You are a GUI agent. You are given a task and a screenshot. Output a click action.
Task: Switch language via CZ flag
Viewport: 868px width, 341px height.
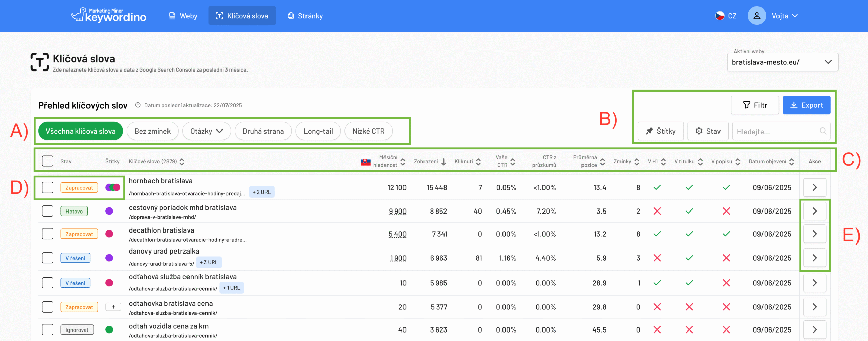pyautogui.click(x=726, y=16)
